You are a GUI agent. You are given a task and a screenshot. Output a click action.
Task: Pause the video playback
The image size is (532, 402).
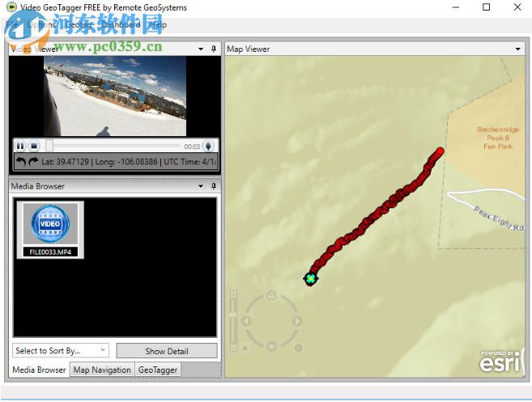tap(20, 146)
